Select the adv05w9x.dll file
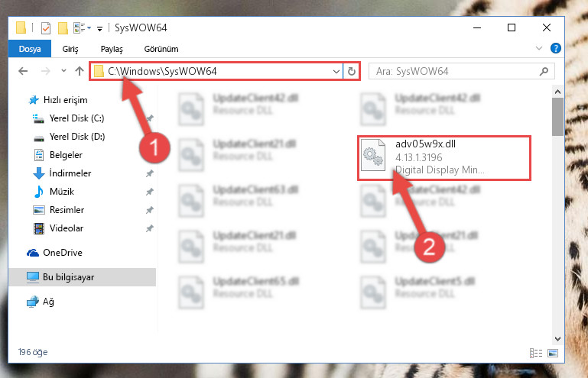This screenshot has height=378, width=588. tap(444, 158)
